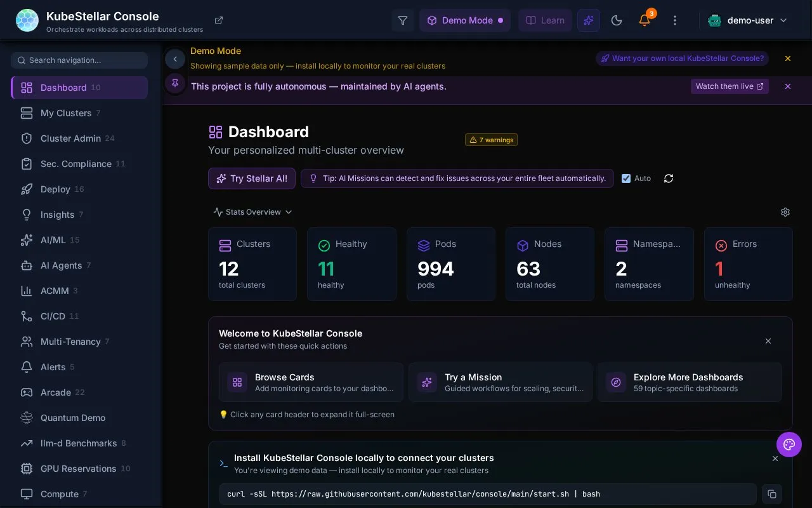Select Dashboard in the sidebar

[79, 88]
